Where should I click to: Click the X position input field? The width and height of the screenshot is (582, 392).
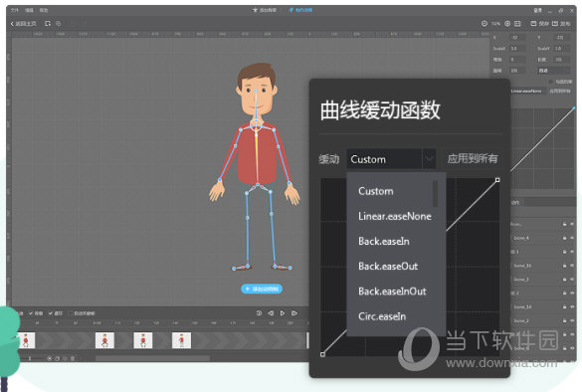[x=517, y=37]
